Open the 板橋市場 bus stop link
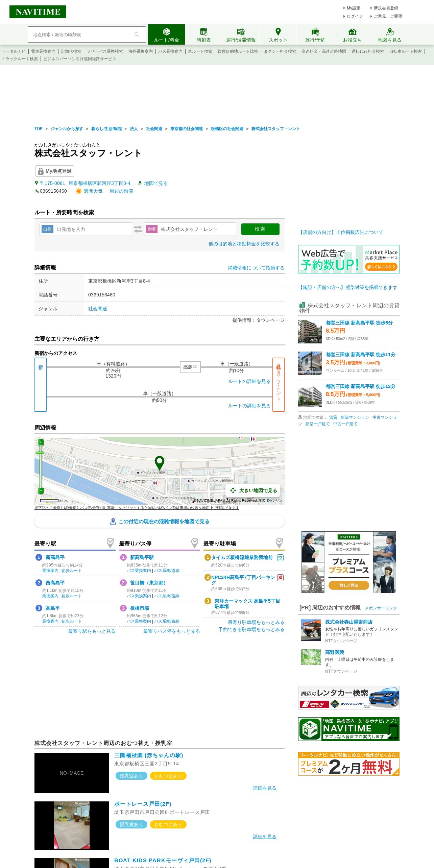This screenshot has width=434, height=868. click(x=140, y=608)
